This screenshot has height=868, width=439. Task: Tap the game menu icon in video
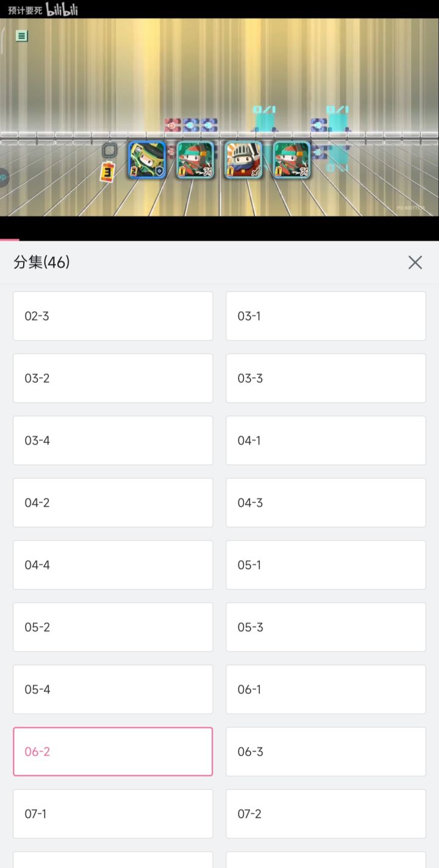[x=22, y=36]
